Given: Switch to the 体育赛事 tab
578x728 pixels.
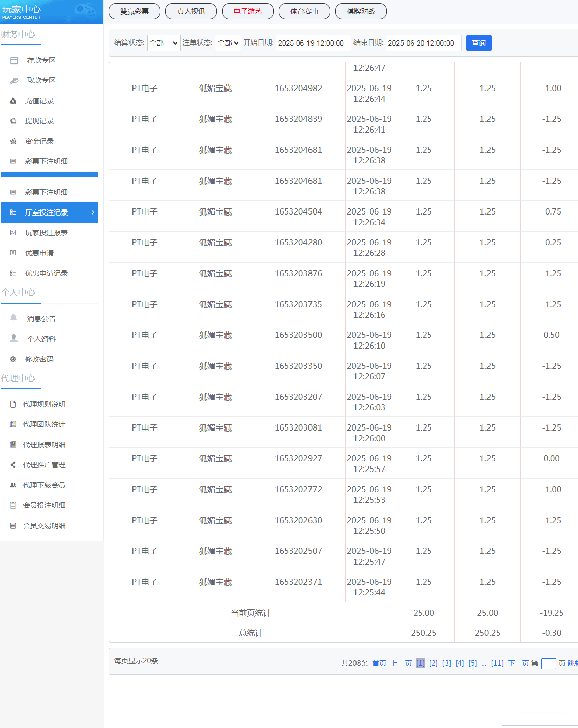Looking at the screenshot, I should click(304, 11).
